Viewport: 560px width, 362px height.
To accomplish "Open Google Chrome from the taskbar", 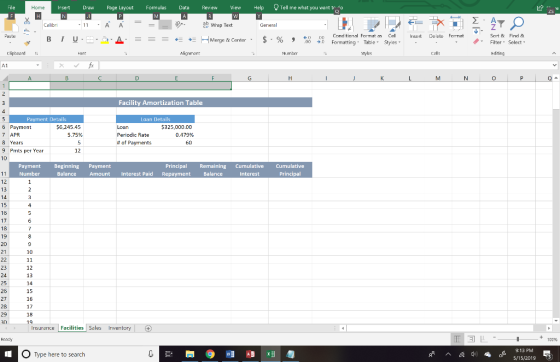I will (x=210, y=354).
